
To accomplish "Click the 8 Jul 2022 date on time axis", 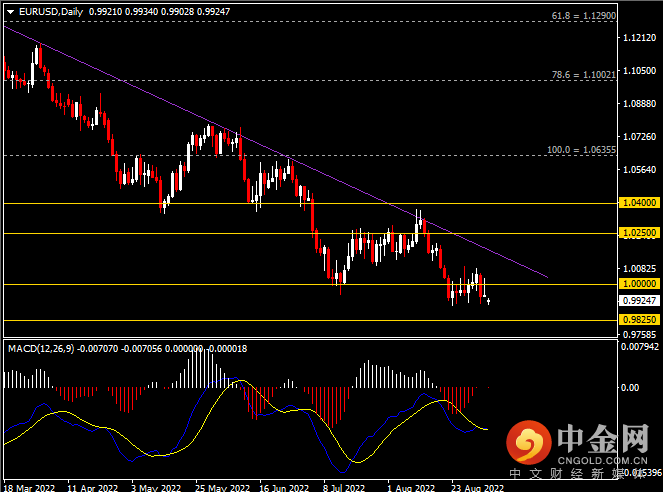I will tap(344, 488).
